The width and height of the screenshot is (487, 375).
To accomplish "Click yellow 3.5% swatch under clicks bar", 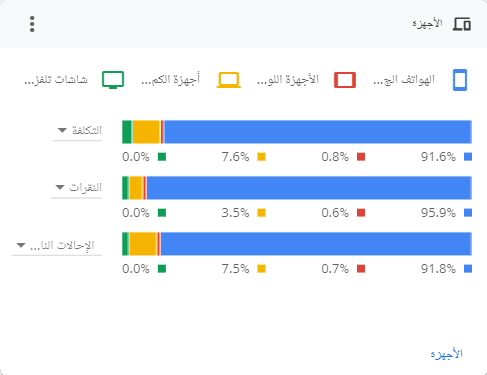I will (x=261, y=213).
